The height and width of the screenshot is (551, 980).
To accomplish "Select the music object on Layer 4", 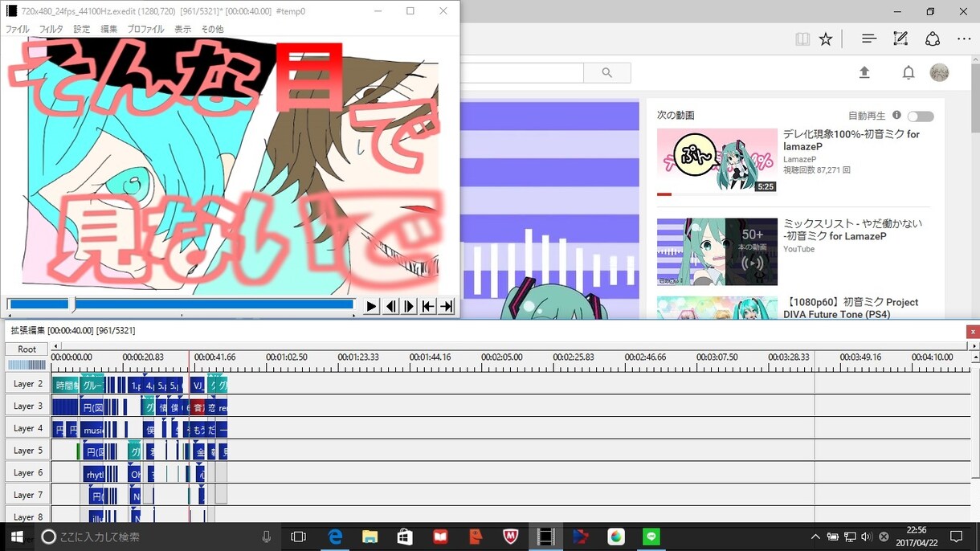I will 92,430.
